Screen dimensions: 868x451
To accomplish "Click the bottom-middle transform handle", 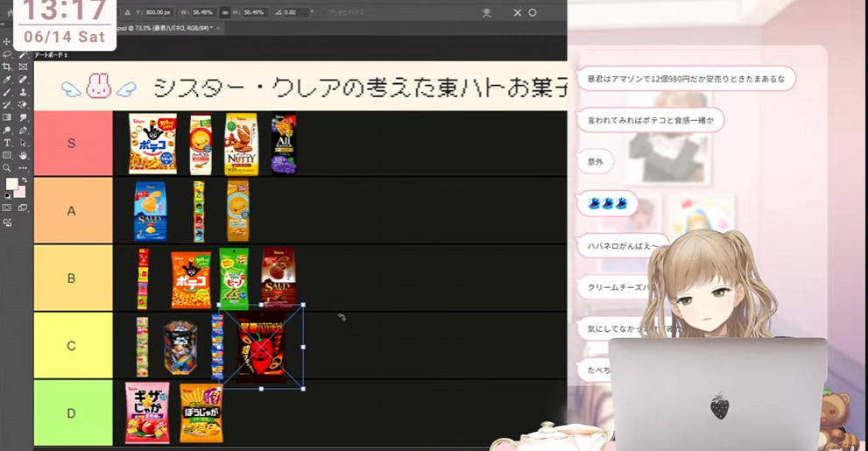I will coord(261,389).
